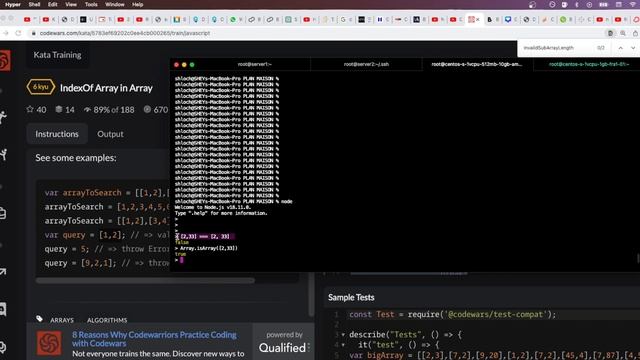Click the Wi-Fi icon in macOS menu bar
Viewport: 640px width, 360px height.
(633, 4)
